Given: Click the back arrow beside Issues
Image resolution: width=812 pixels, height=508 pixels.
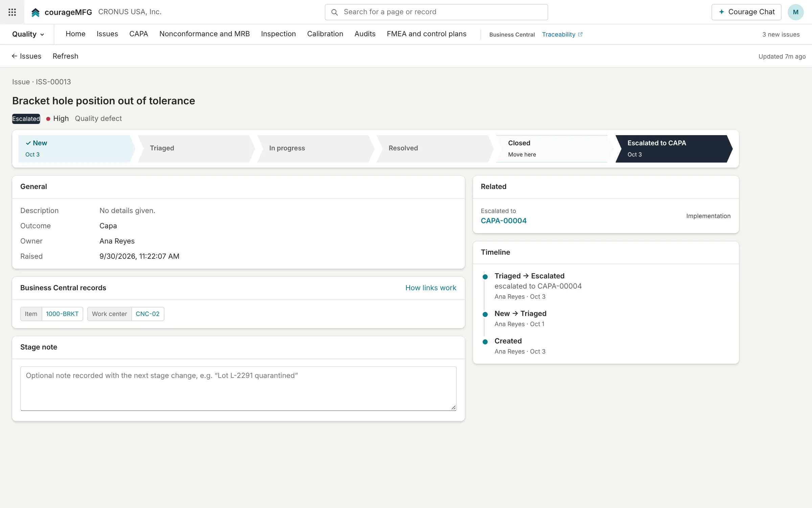Looking at the screenshot, I should tap(15, 56).
